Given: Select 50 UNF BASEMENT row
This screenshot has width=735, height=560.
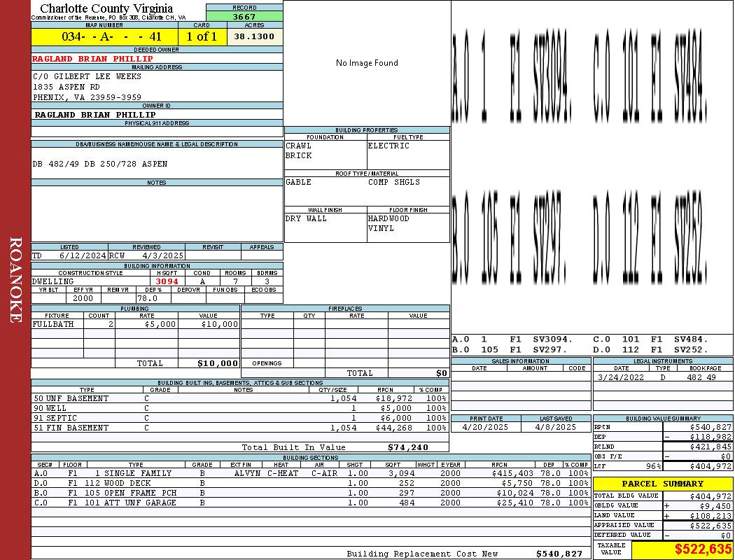Looking at the screenshot, I should (240, 398).
